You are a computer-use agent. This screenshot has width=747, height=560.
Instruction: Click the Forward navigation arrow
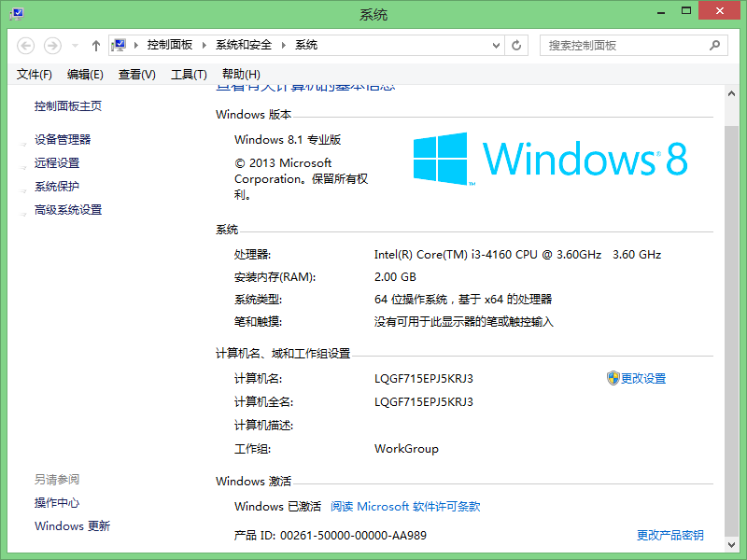tap(52, 46)
